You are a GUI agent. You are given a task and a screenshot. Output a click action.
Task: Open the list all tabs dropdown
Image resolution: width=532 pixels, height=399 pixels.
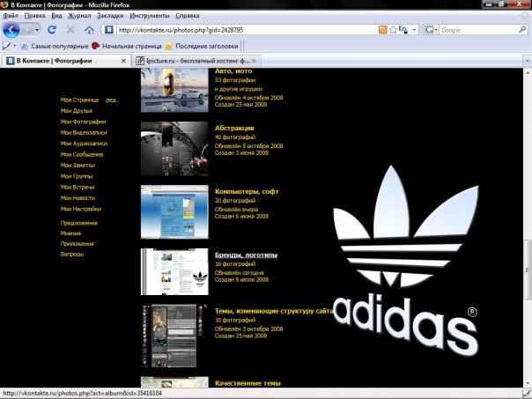click(x=528, y=61)
